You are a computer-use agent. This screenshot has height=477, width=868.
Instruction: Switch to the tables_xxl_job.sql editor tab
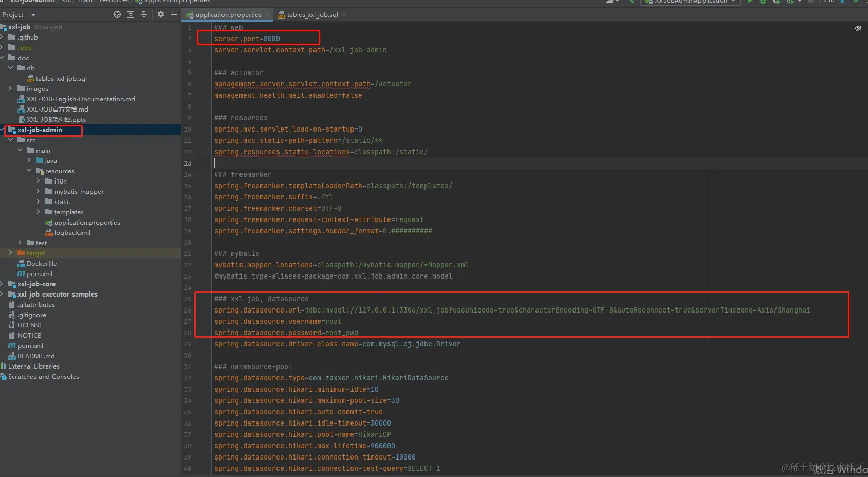click(x=312, y=14)
